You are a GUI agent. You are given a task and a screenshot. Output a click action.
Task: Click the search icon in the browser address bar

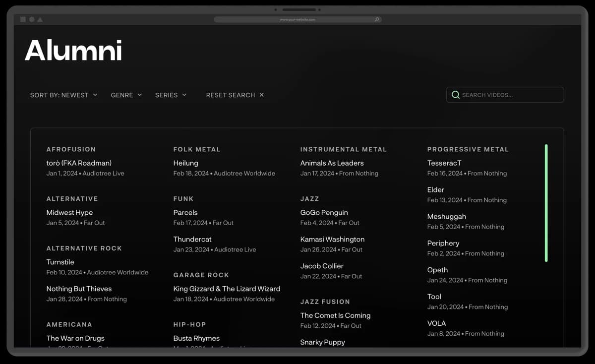377,20
